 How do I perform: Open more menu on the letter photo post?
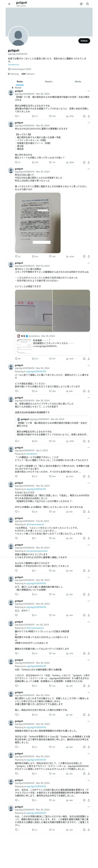[x=89, y=169]
